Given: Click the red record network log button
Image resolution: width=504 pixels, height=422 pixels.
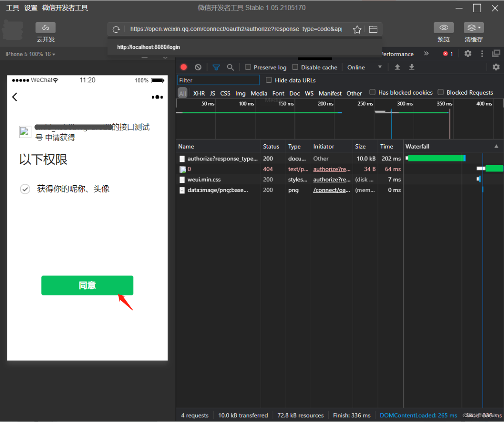Looking at the screenshot, I should [184, 67].
